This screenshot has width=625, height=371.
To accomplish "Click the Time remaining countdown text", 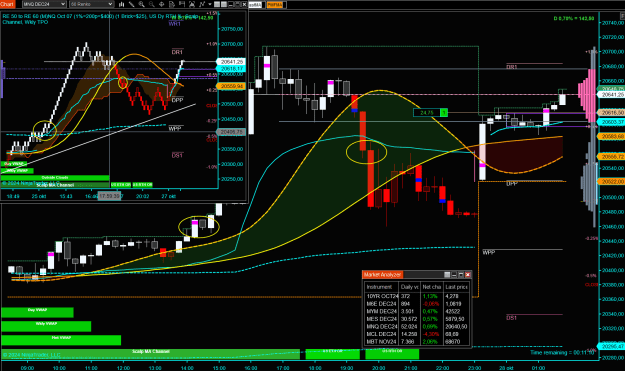I will click(562, 352).
